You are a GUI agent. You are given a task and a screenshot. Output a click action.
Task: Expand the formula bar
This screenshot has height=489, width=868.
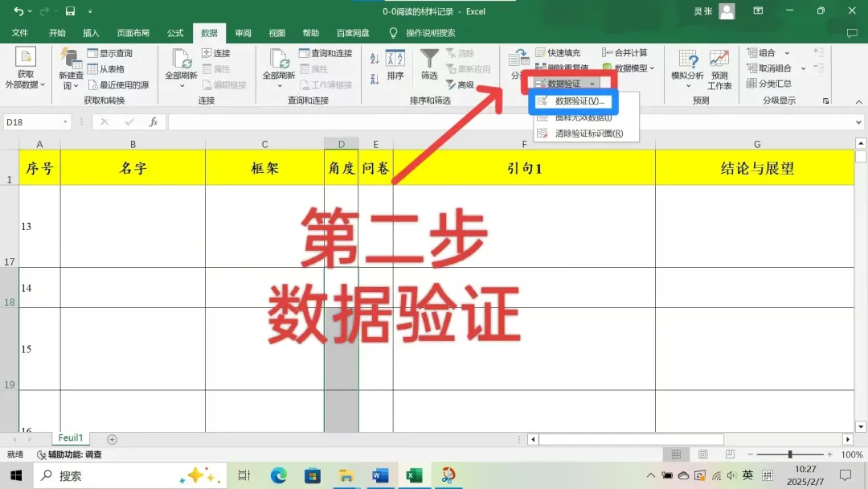tap(858, 121)
